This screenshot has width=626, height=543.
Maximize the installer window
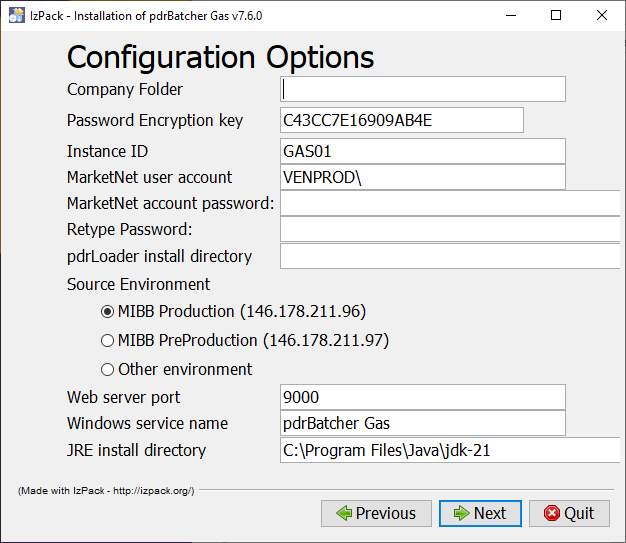click(x=556, y=15)
